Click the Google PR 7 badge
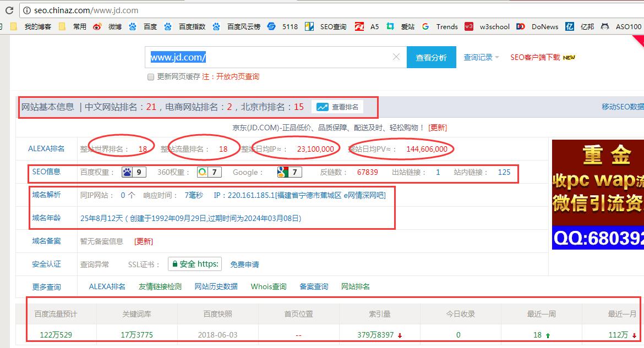 click(x=290, y=172)
